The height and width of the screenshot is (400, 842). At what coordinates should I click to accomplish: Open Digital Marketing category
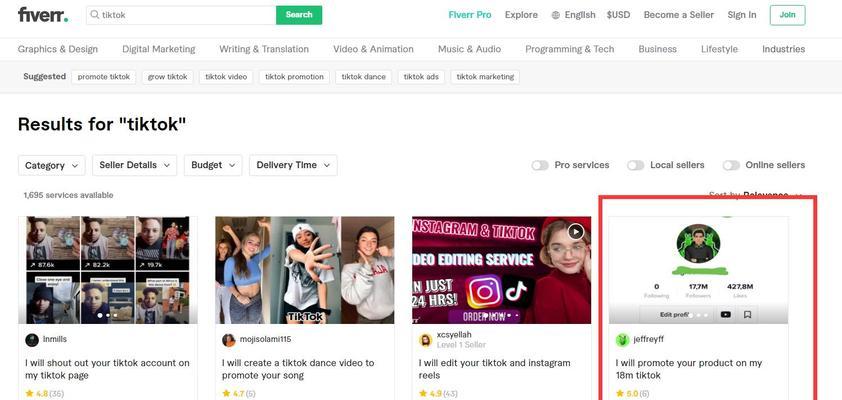[x=159, y=49]
